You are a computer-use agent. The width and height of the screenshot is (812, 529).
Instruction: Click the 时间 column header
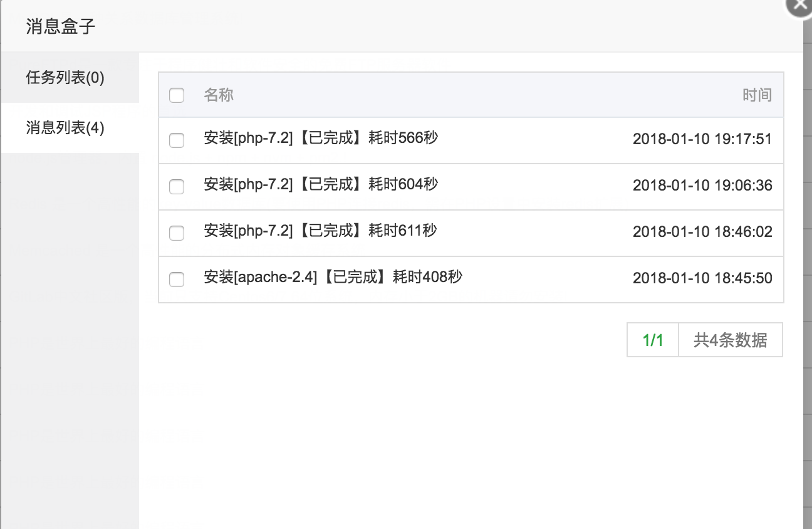coord(757,95)
